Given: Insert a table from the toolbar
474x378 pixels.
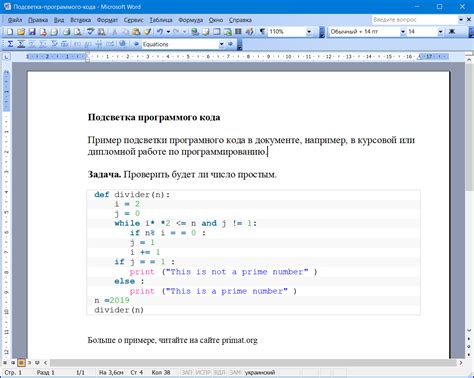Looking at the screenshot, I should coord(217,32).
